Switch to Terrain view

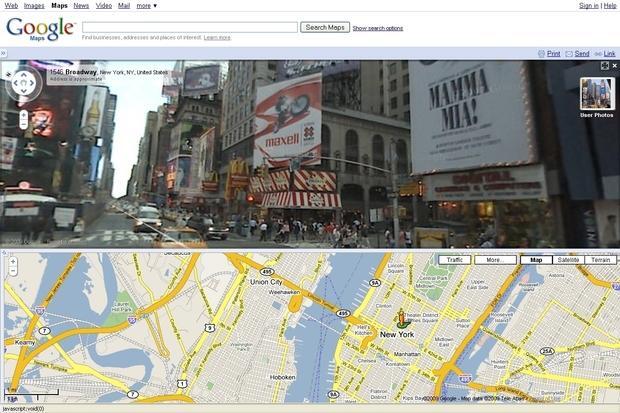[x=600, y=260]
